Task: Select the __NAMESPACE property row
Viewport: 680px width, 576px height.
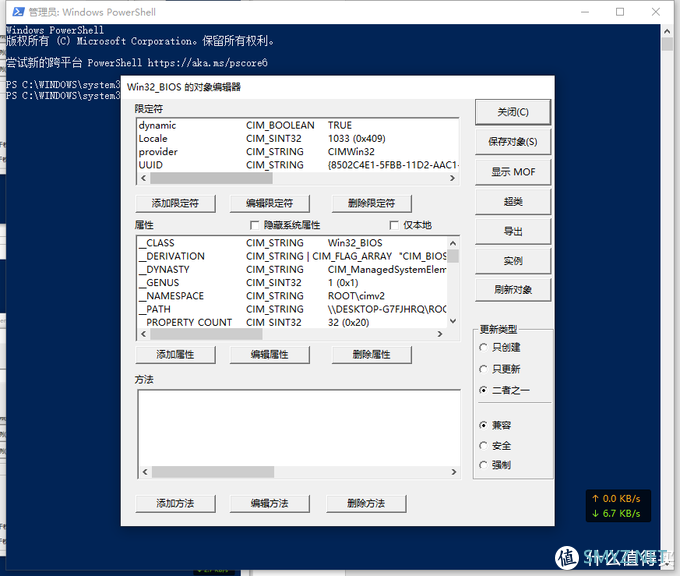Action: [x=292, y=296]
